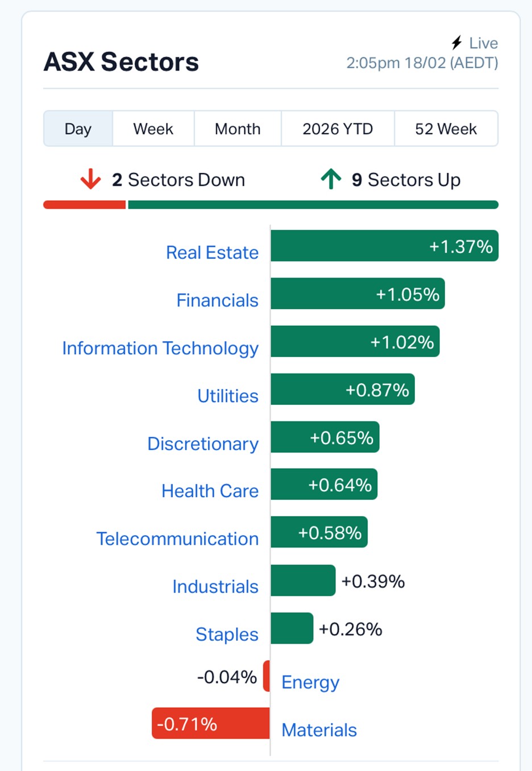Switch to the Month tab

pyautogui.click(x=238, y=129)
